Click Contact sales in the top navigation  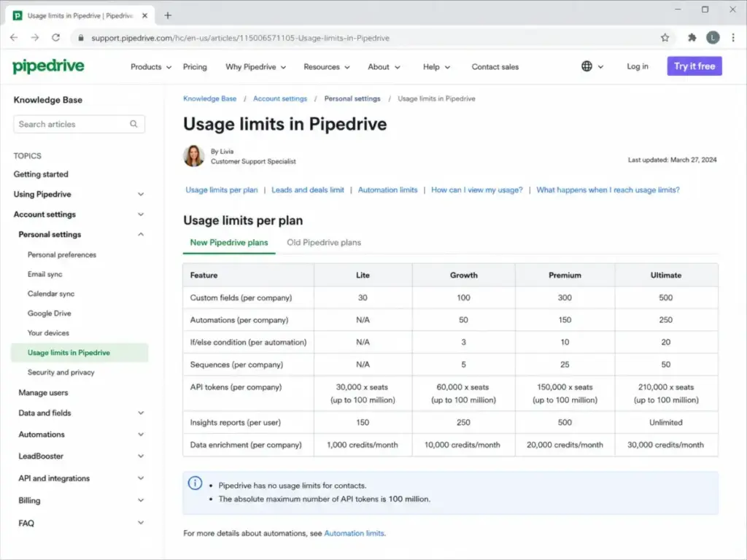coord(495,66)
